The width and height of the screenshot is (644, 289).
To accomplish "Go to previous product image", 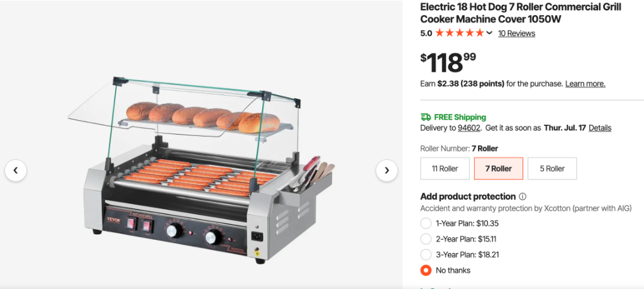I will pos(16,170).
